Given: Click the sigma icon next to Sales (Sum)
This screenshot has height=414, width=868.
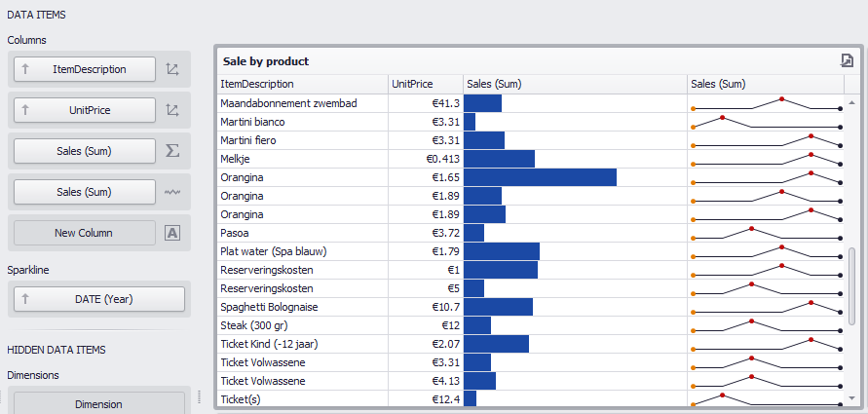Looking at the screenshot, I should coord(172,151).
